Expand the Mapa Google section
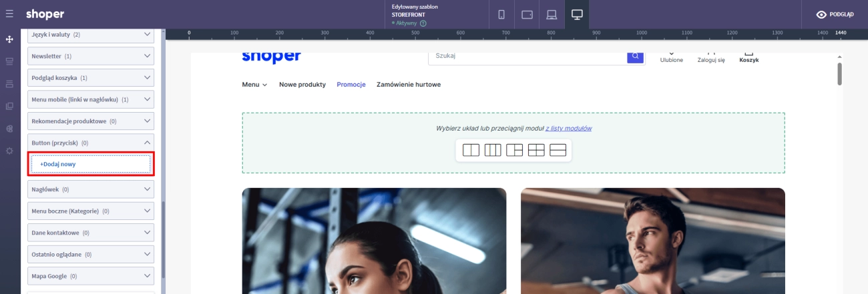 click(148, 275)
